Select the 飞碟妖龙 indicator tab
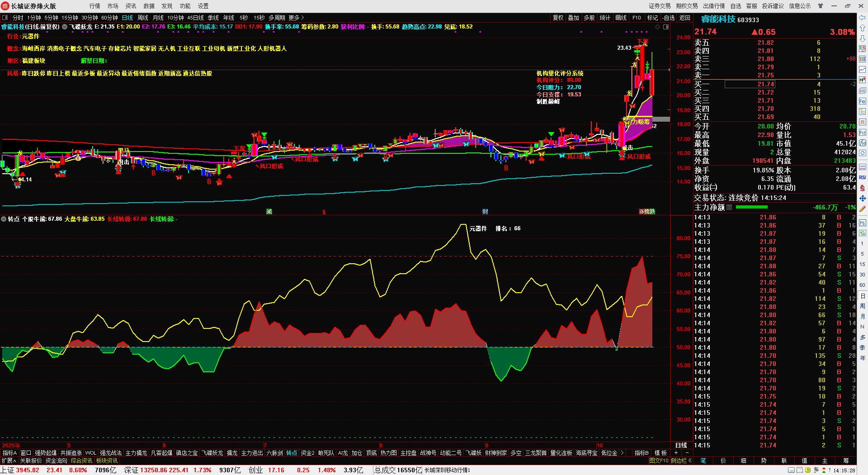Viewport: 868px width, 475px height. pyautogui.click(x=212, y=453)
